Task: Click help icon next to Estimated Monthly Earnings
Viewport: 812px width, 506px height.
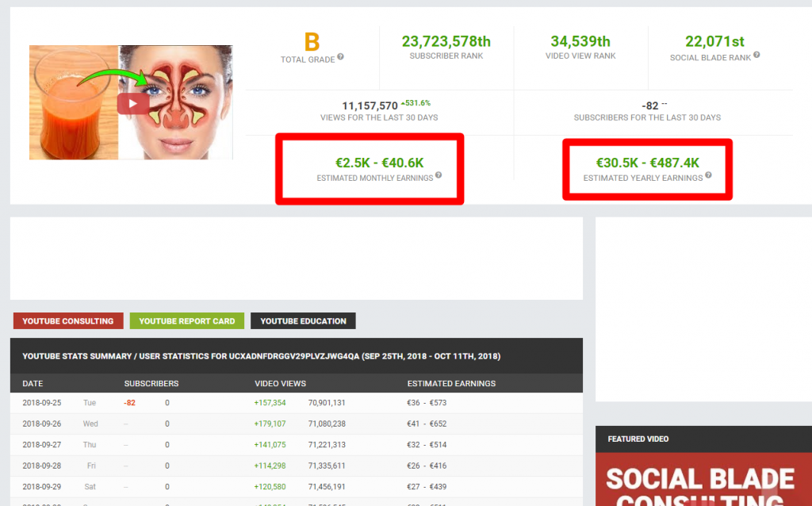Action: [x=438, y=175]
